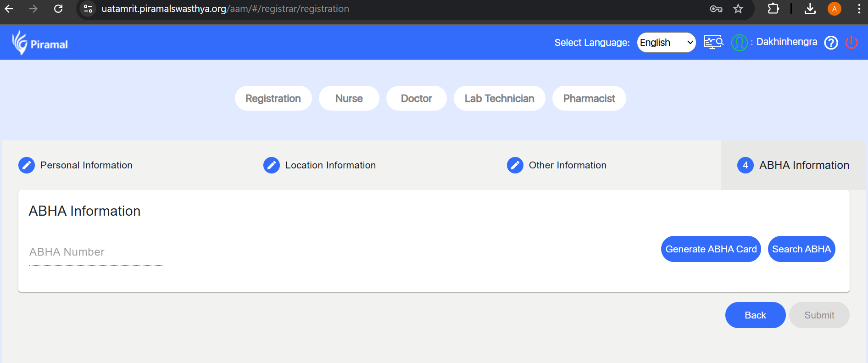Focus the ABHA Number input field
The image size is (868, 363).
point(96,252)
